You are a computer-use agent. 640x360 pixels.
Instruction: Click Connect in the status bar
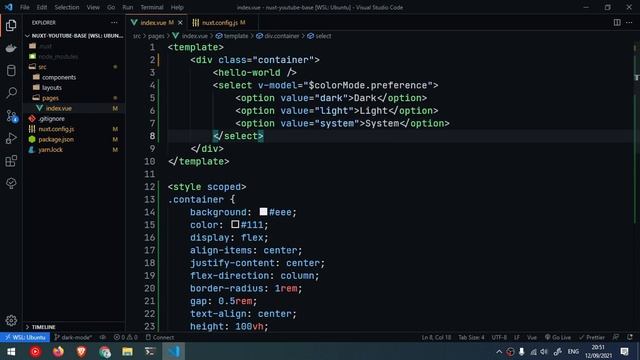pos(160,338)
